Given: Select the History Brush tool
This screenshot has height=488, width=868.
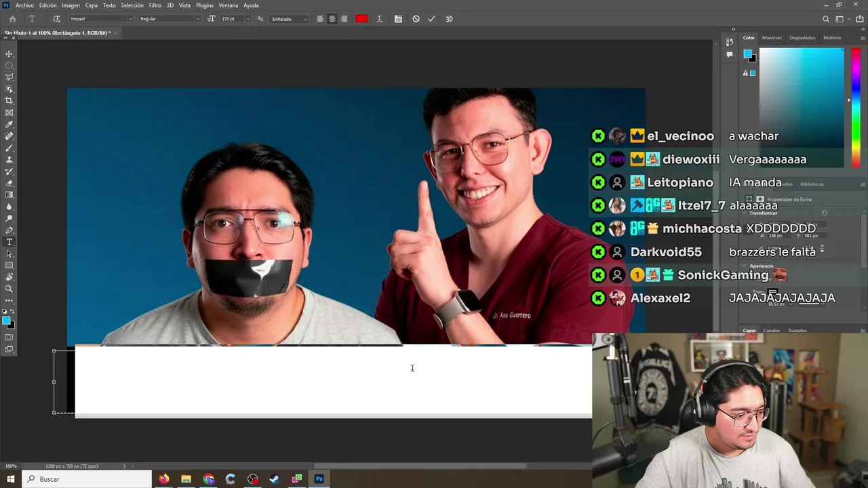Looking at the screenshot, I should [9, 171].
